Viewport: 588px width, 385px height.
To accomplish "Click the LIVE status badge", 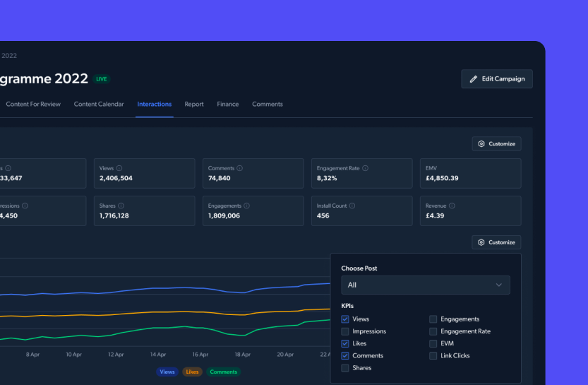I will [101, 79].
